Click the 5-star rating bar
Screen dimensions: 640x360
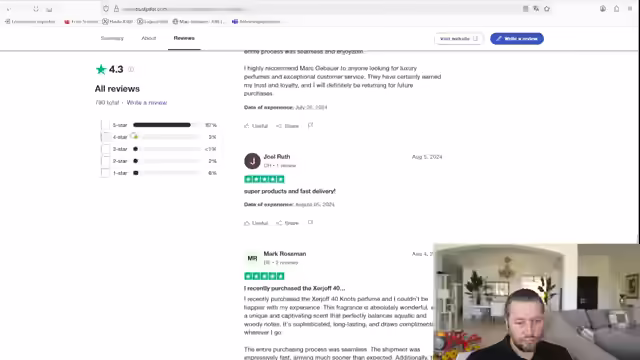pos(167,125)
